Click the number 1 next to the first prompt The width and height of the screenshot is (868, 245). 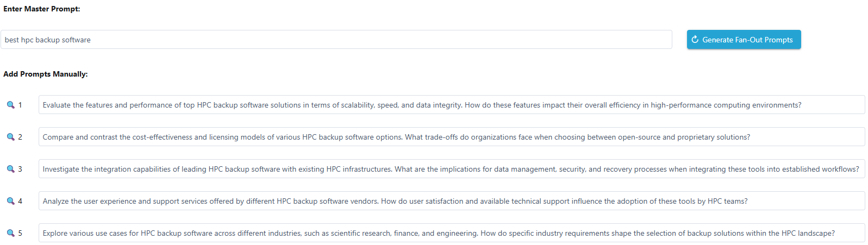pos(20,105)
